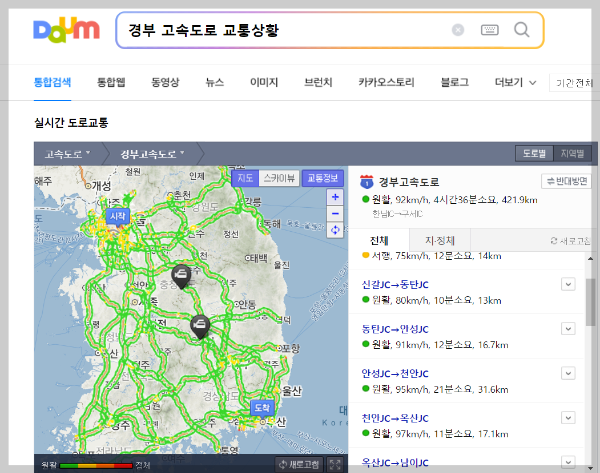Open the on-screen keyboard icon
This screenshot has width=600, height=473.
pos(489,29)
